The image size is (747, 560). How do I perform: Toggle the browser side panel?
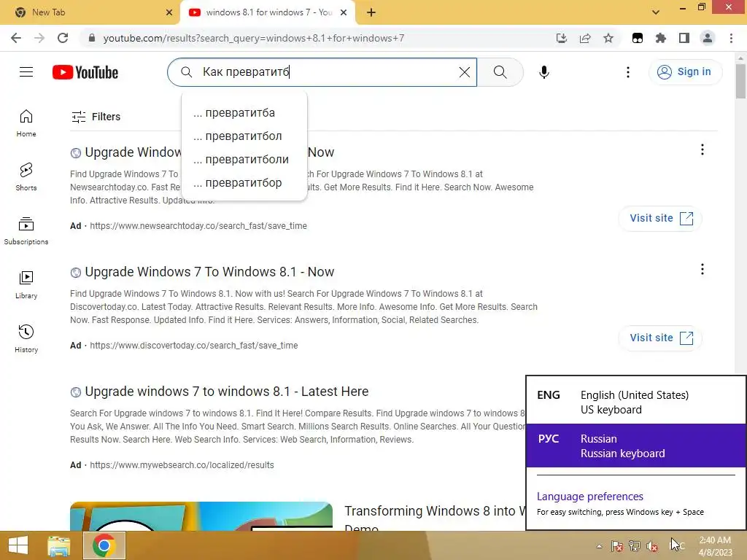[684, 38]
